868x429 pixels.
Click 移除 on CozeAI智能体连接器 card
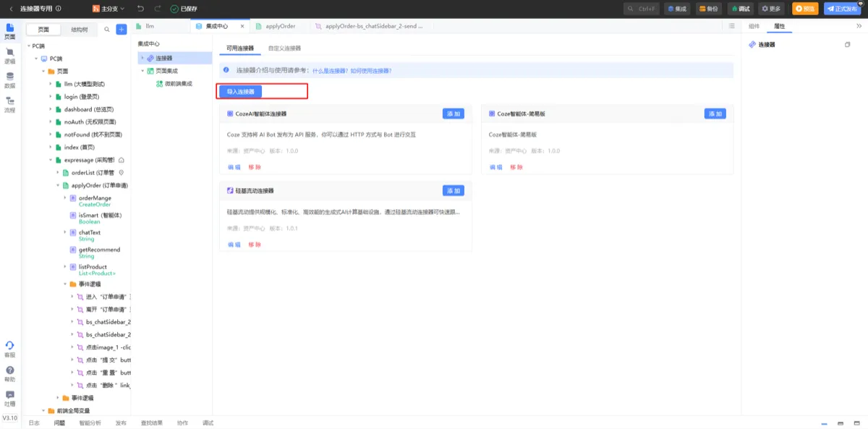click(x=255, y=167)
